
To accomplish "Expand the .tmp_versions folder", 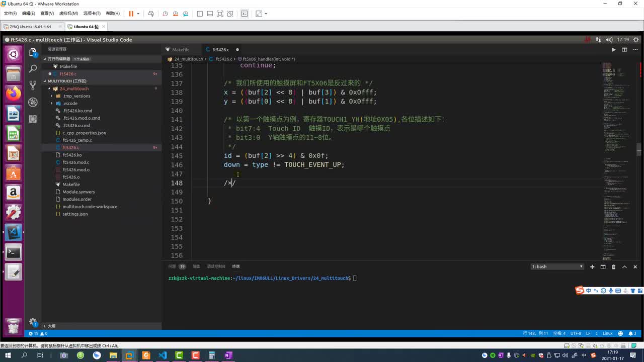I will (76, 96).
